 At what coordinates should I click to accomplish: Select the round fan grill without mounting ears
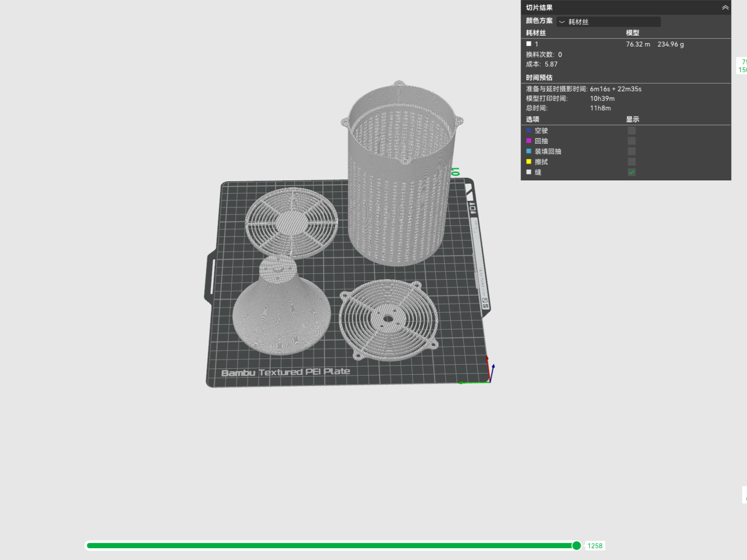[292, 223]
